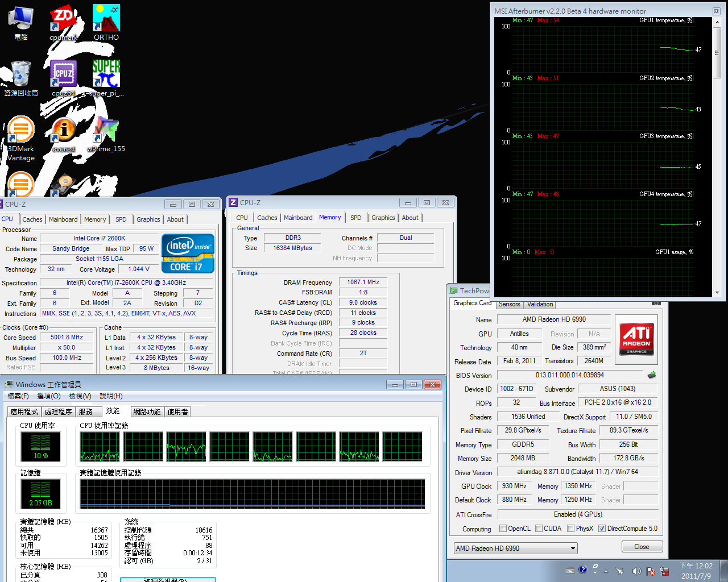This screenshot has width=728, height=582.
Task: Open the 檢視(V) menu in Task Manager
Action: [80, 396]
